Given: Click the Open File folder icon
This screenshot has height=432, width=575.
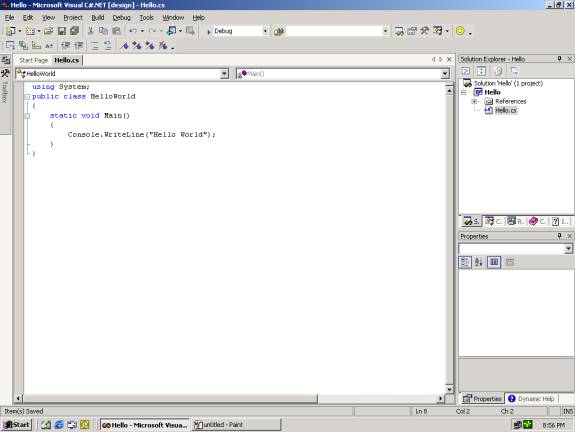Looking at the screenshot, I should pyautogui.click(x=48, y=31).
